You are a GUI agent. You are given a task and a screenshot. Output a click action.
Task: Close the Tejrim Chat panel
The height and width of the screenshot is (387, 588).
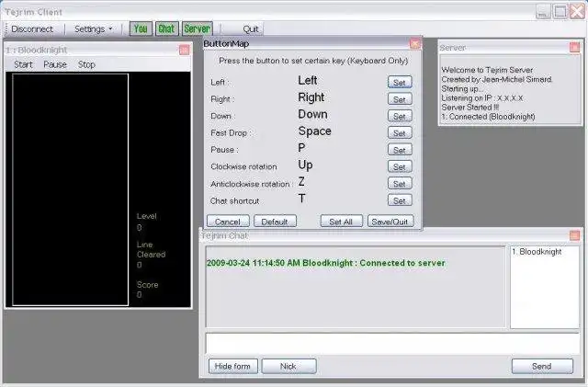tap(574, 235)
